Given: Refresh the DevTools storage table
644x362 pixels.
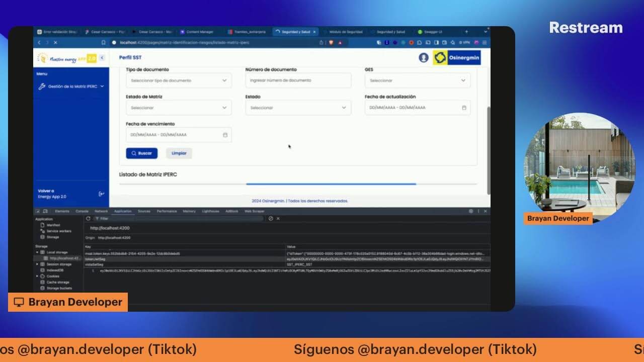Looking at the screenshot, I should [89, 219].
